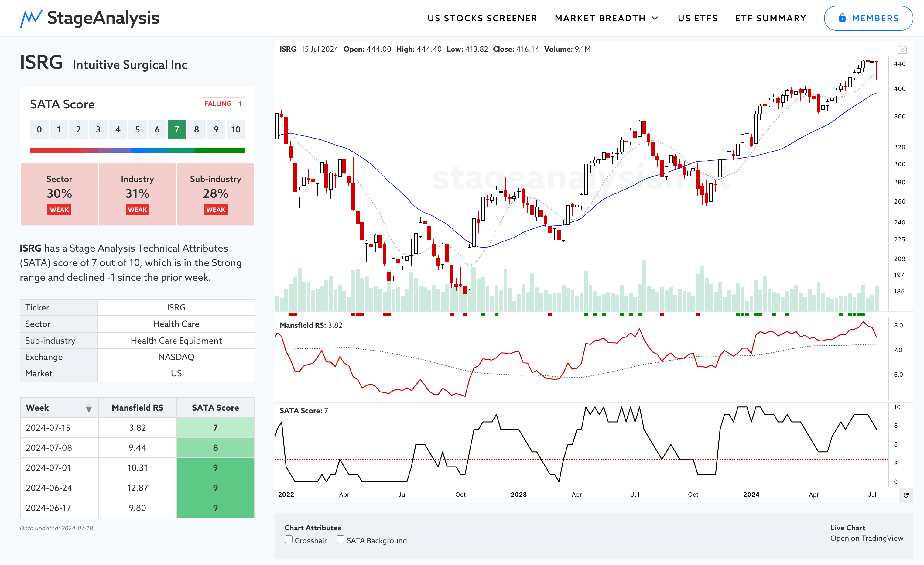Click the Mansfield RS value 3.82
The image size is (924, 565).
137,428
